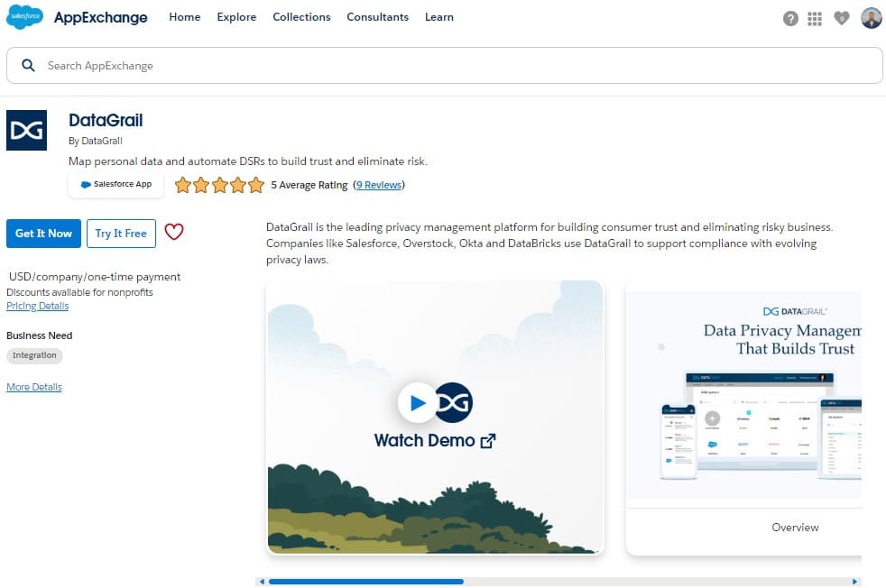The width and height of the screenshot is (886, 588).
Task: Click the Overview caption text
Action: [795, 527]
